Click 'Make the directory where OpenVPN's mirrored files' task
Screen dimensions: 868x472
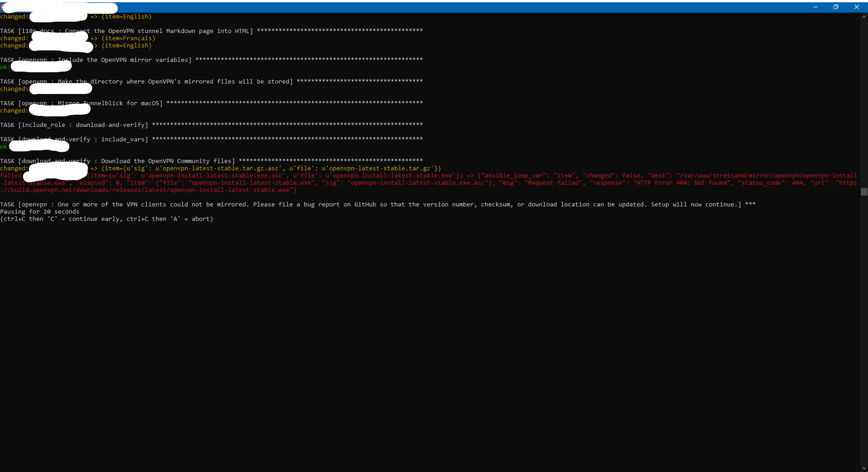coord(212,82)
